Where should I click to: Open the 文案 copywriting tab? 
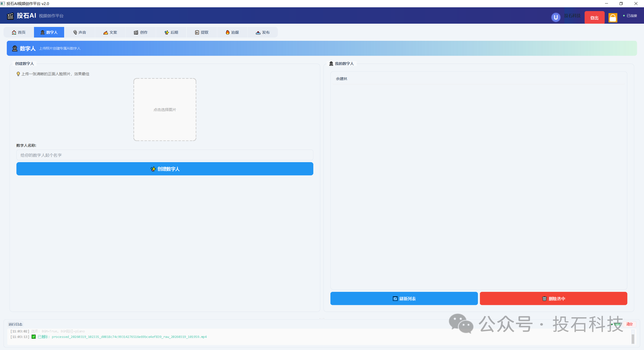click(110, 32)
